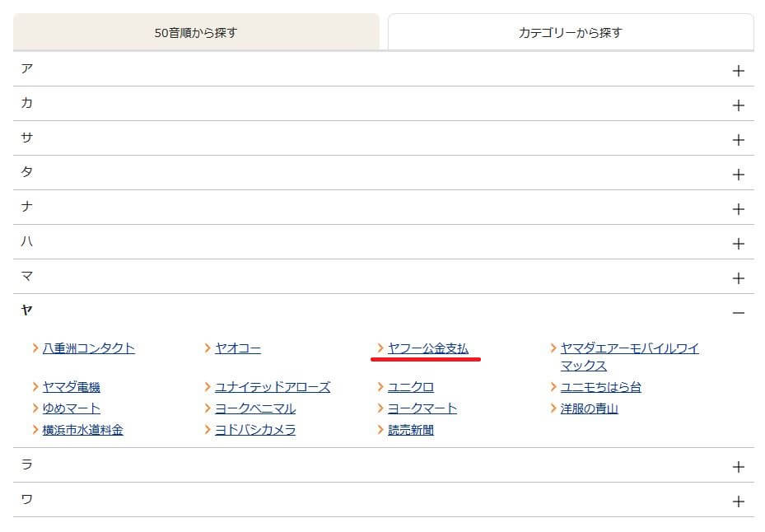Screen dimensions: 765x532
Task: Open the ハ section plus icon
Action: coord(738,244)
